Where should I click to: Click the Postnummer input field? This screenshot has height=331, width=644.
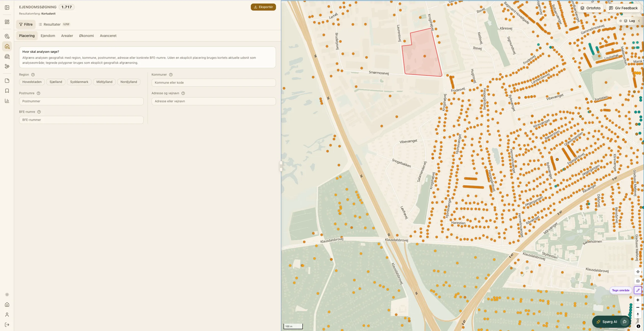(81, 101)
